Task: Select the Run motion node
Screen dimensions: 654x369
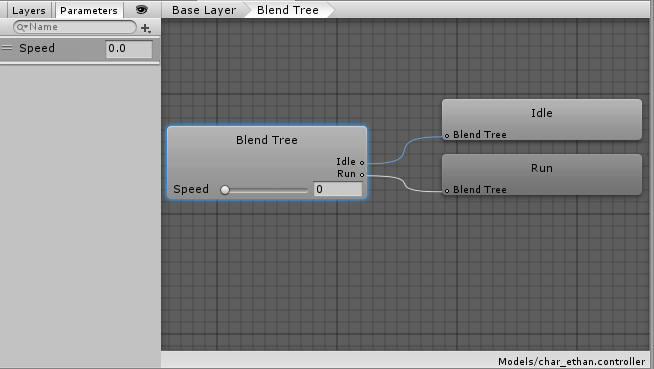Action: (542, 174)
